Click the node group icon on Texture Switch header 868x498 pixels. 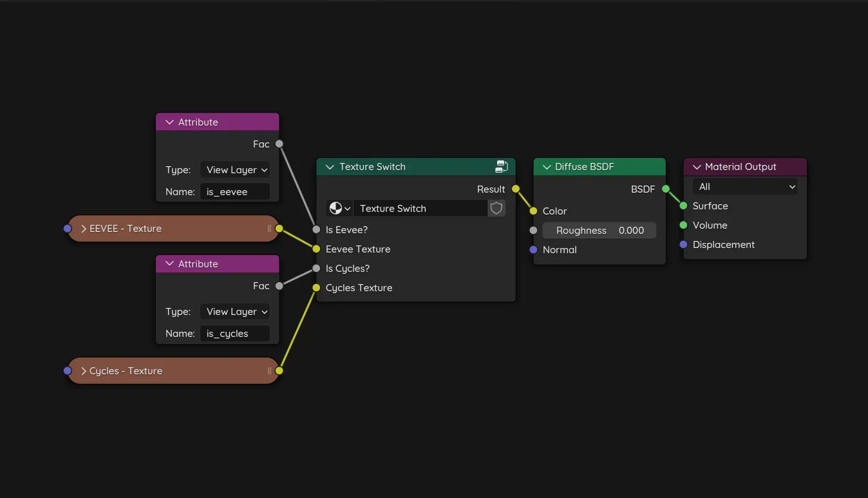[x=502, y=166]
